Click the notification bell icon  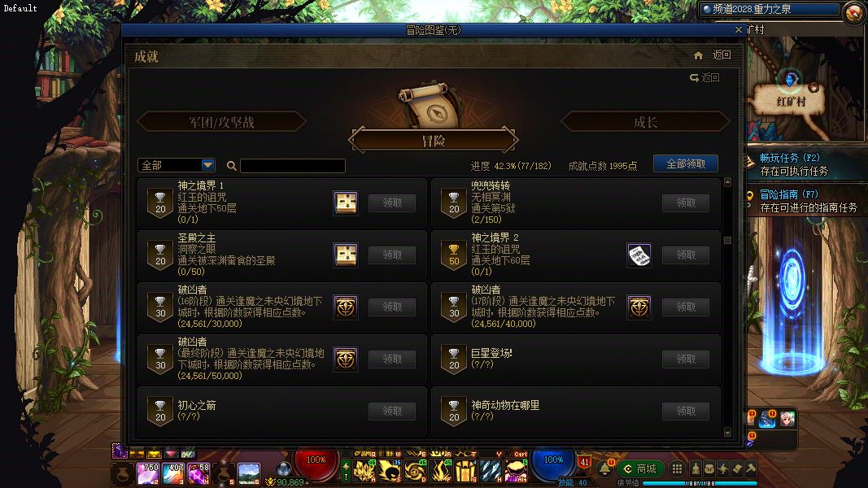(604, 469)
